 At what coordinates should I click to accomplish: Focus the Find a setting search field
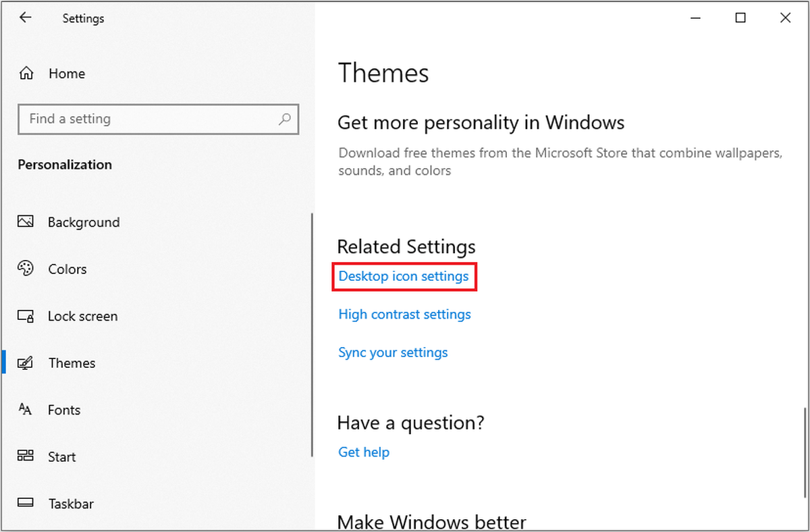pos(158,119)
